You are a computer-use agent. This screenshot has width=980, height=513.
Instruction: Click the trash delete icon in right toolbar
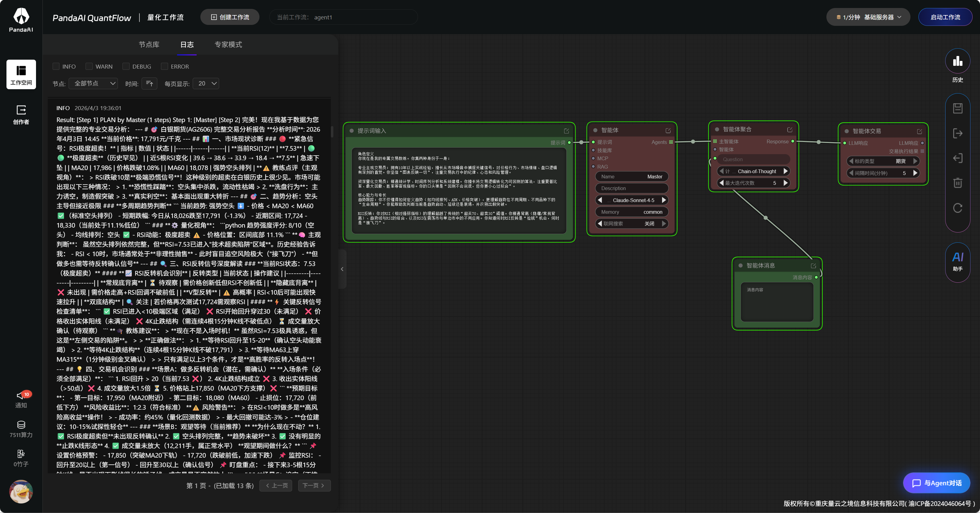click(x=958, y=183)
